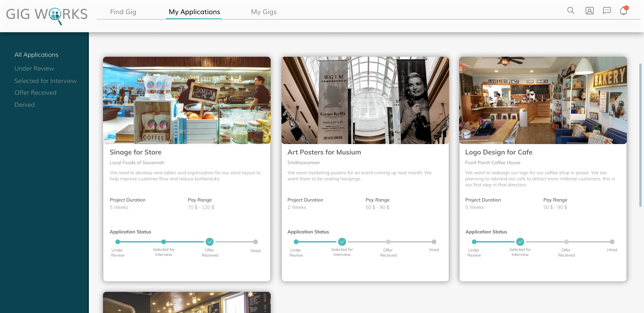Click the Hired step on Sinage for Store
The height and width of the screenshot is (313, 644).
(256, 242)
